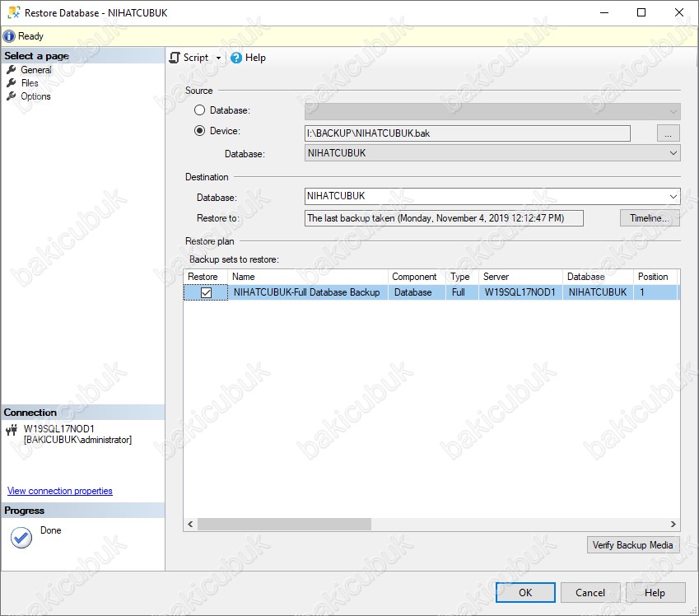Select the Device source radio button
Image resolution: width=699 pixels, height=616 pixels.
pyautogui.click(x=200, y=131)
